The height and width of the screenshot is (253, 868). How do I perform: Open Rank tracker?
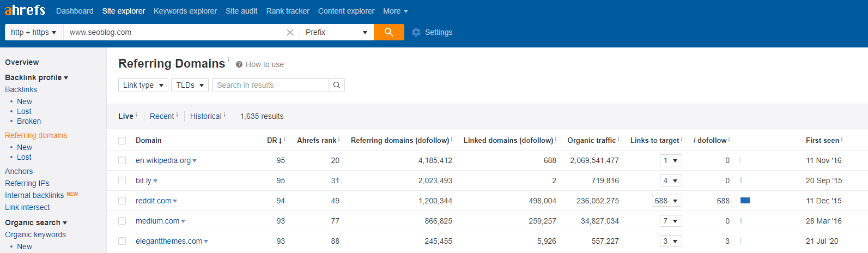tap(288, 11)
